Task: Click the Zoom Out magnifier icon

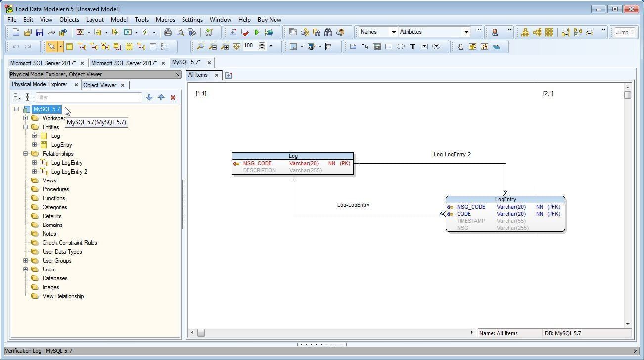Action: click(x=213, y=46)
